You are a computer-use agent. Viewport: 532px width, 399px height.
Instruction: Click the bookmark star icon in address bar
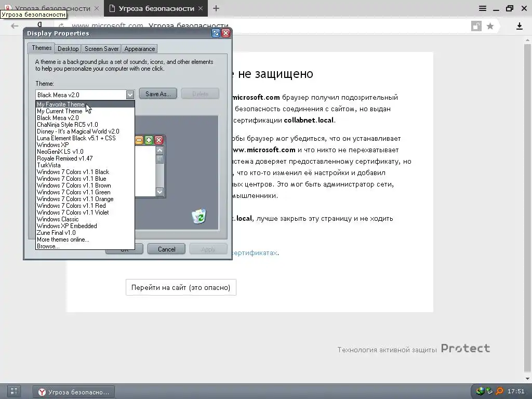pyautogui.click(x=490, y=26)
